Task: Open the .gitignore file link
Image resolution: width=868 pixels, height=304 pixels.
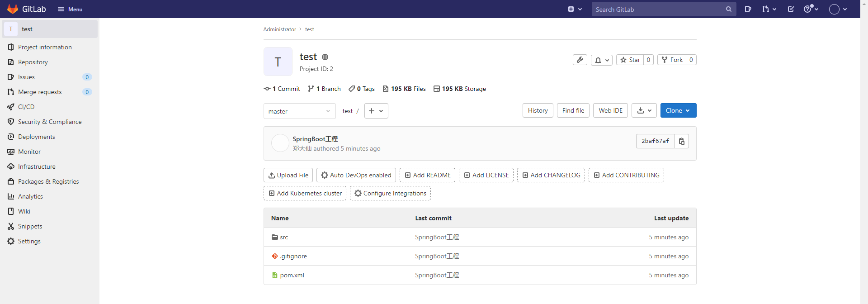Action: click(x=293, y=256)
